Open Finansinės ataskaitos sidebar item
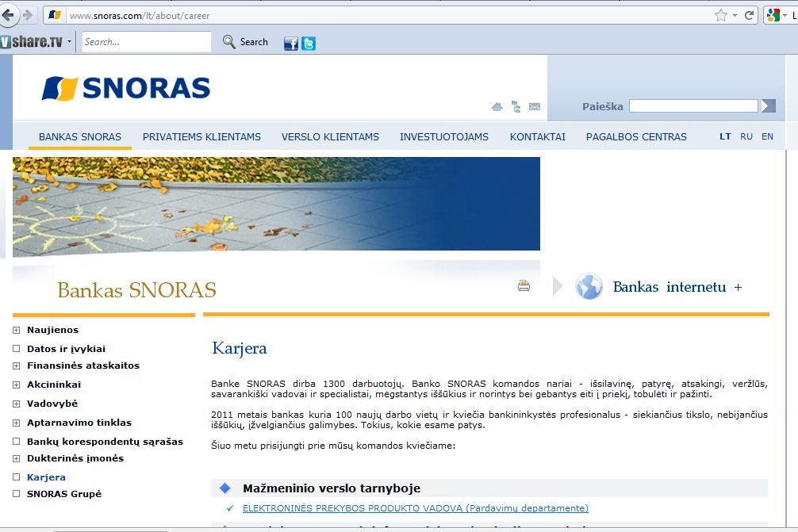798x532 pixels. point(83,366)
